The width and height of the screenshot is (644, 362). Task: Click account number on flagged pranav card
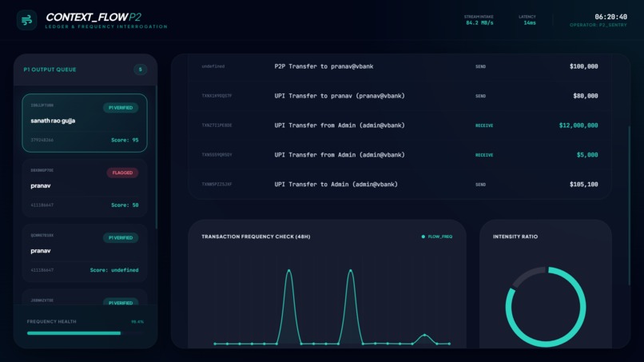click(x=42, y=205)
